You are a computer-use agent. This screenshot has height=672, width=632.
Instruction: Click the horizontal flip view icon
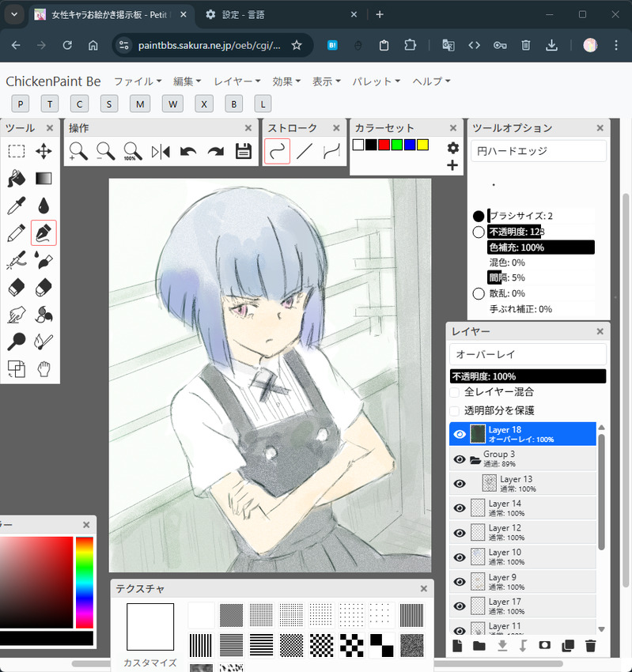coord(161,151)
